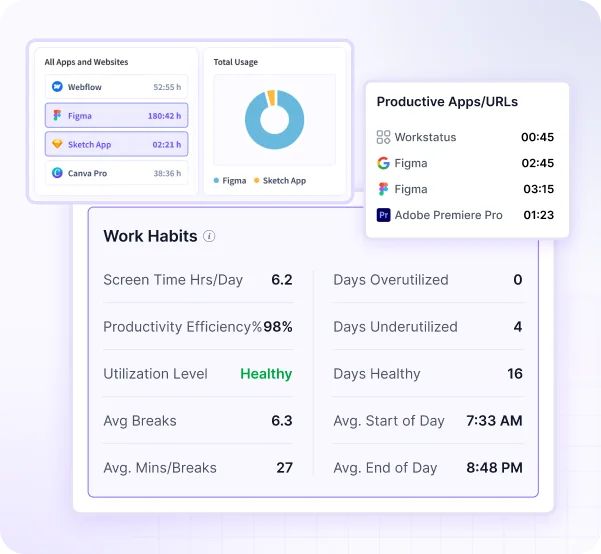Click the 6.3 average breaks value

click(282, 421)
